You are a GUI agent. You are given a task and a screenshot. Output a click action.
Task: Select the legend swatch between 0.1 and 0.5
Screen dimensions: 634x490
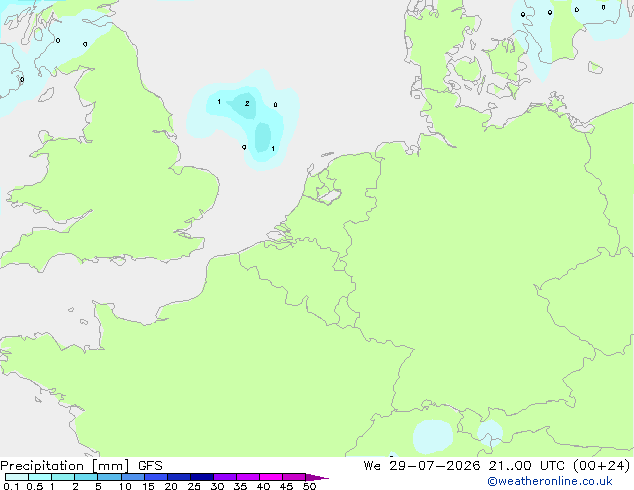tap(17, 477)
